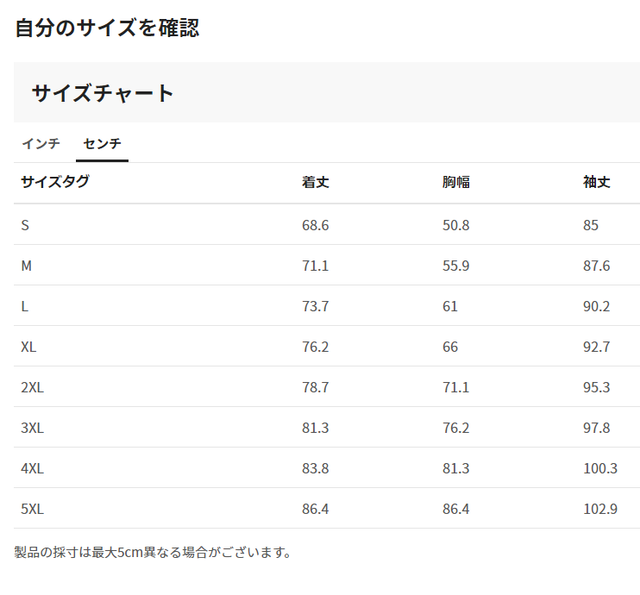This screenshot has width=640, height=595.
Task: Click the 着丈 column header
Action: 315,182
